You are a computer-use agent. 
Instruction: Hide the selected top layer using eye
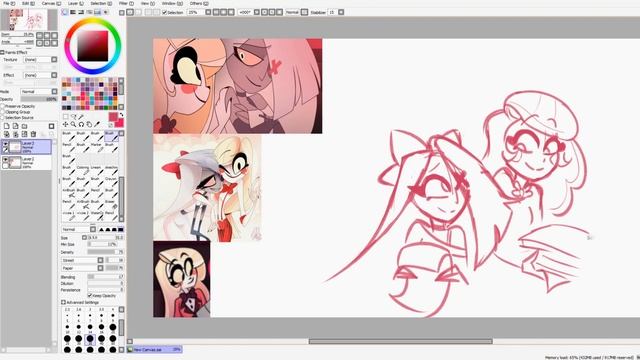point(5,144)
